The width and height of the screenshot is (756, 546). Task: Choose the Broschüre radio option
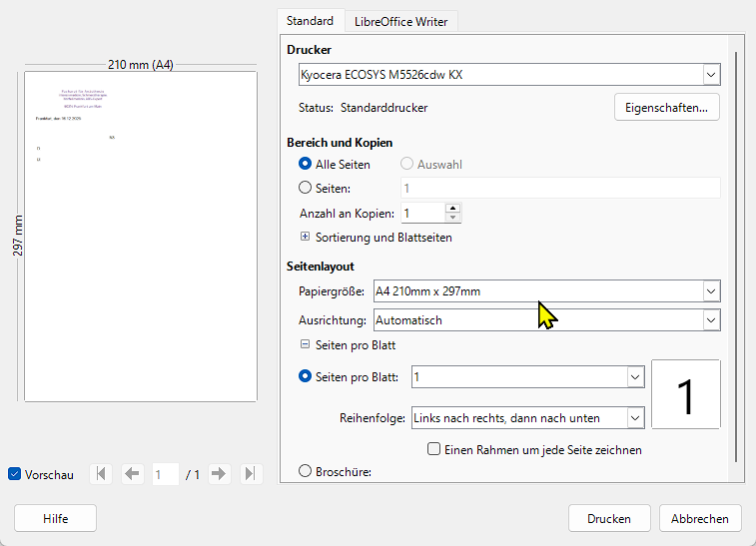click(x=306, y=471)
